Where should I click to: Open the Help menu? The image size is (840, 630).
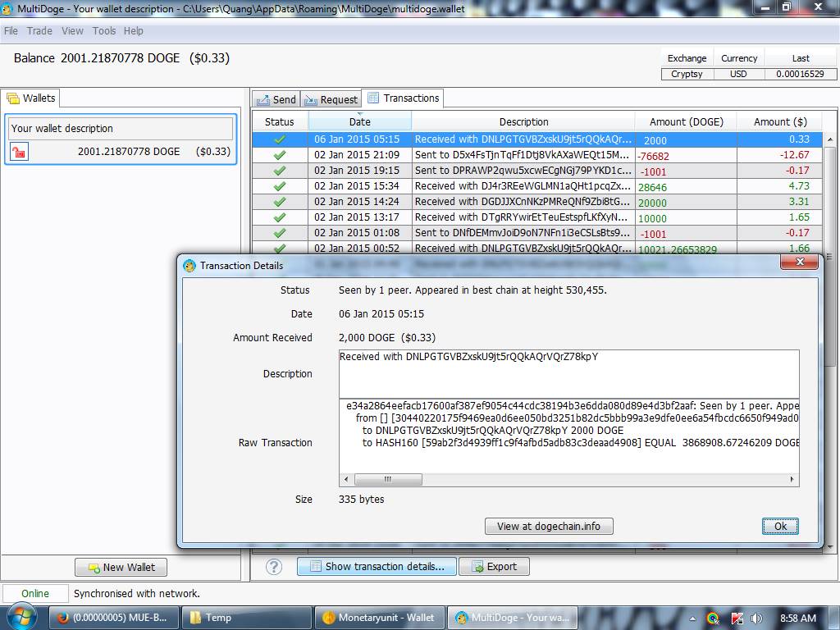[x=134, y=31]
